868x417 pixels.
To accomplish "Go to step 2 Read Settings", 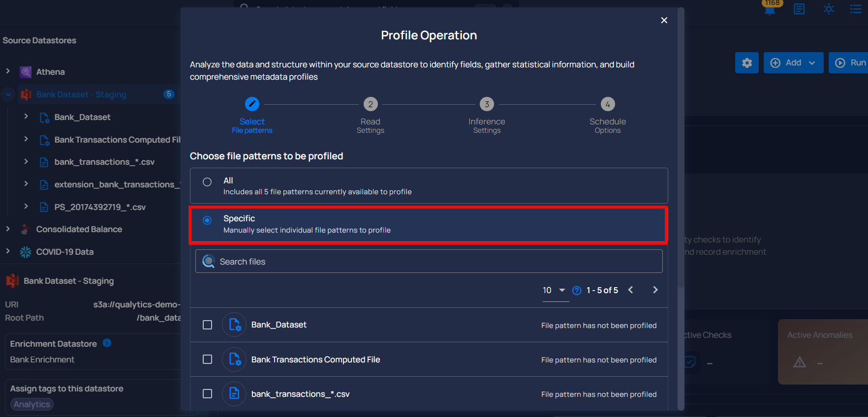I will [371, 104].
